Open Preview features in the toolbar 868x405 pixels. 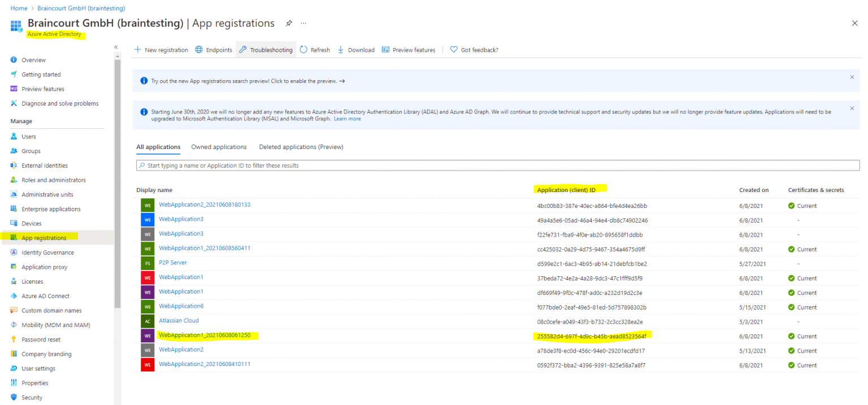(x=409, y=50)
